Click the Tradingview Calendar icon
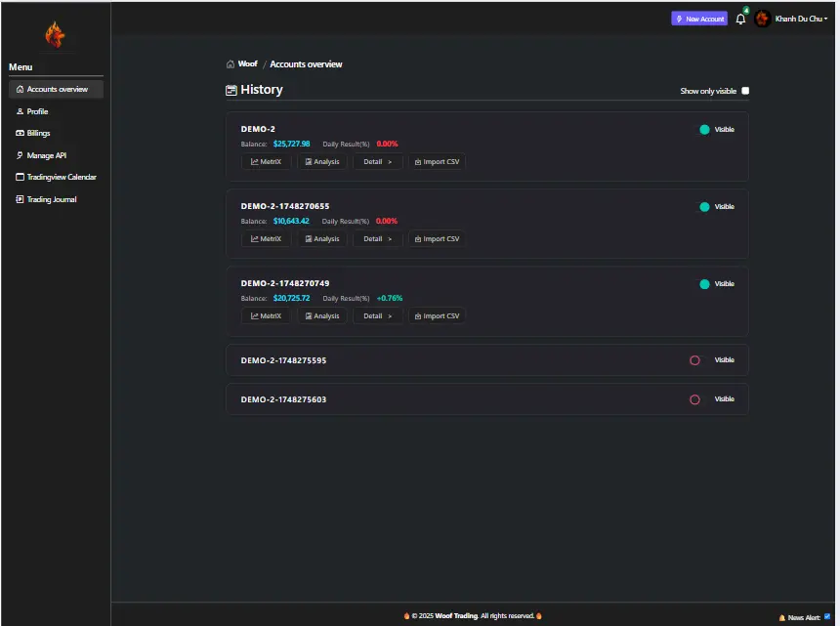 click(x=20, y=178)
